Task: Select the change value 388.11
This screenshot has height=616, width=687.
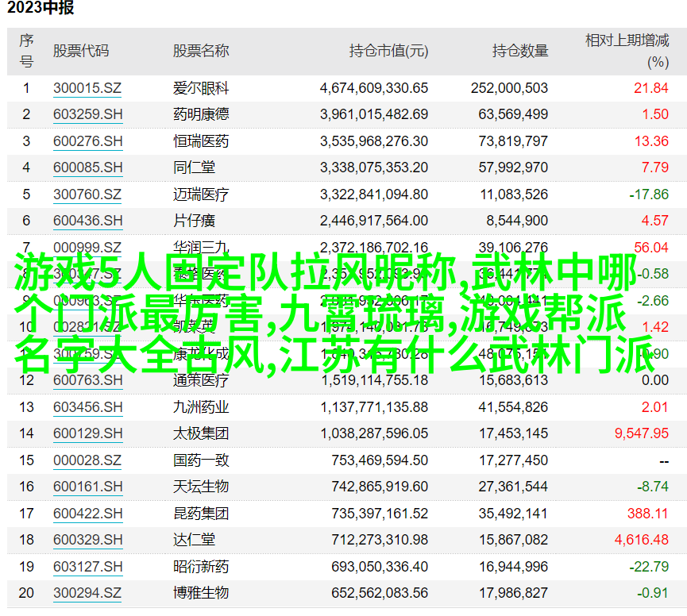Action: 647,514
